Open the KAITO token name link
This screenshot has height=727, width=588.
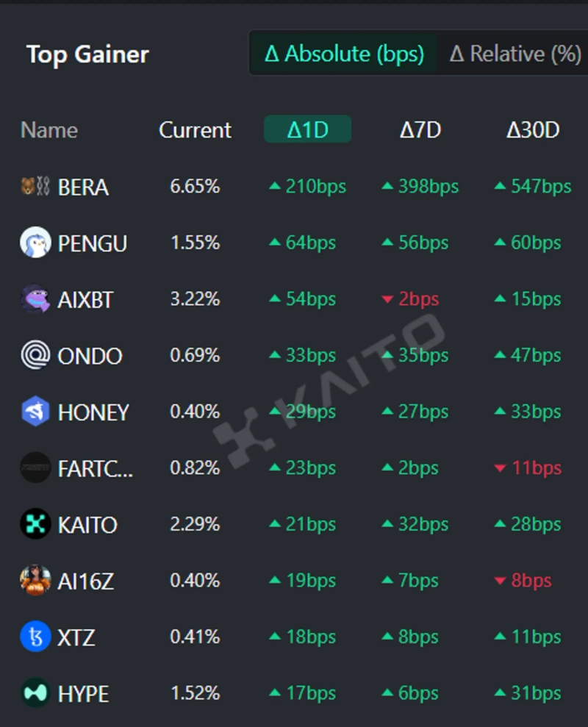pyautogui.click(x=87, y=525)
